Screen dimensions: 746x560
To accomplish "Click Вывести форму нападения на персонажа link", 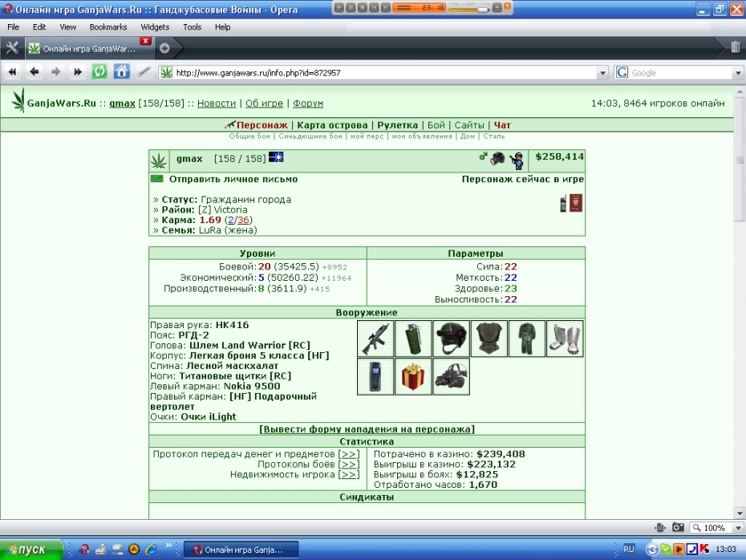I will tap(367, 429).
